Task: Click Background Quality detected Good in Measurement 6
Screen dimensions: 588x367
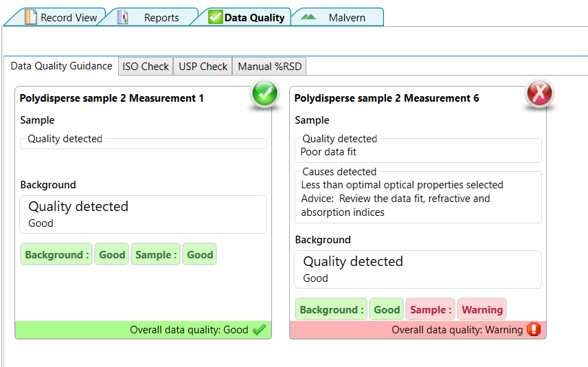Action: point(418,269)
